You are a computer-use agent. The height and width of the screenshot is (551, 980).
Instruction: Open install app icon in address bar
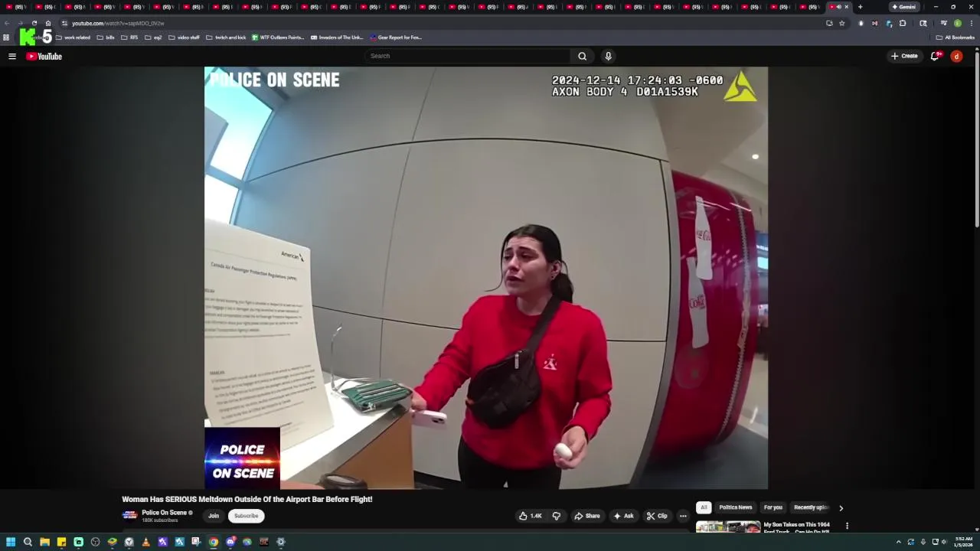tap(829, 23)
